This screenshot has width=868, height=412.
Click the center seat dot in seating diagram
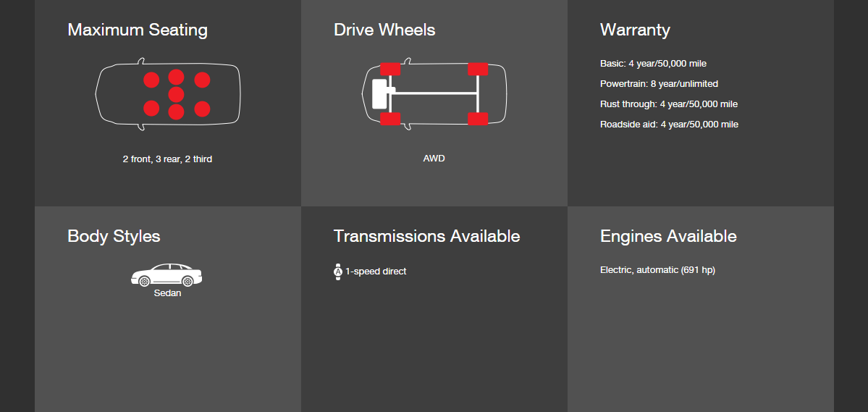[x=176, y=94]
